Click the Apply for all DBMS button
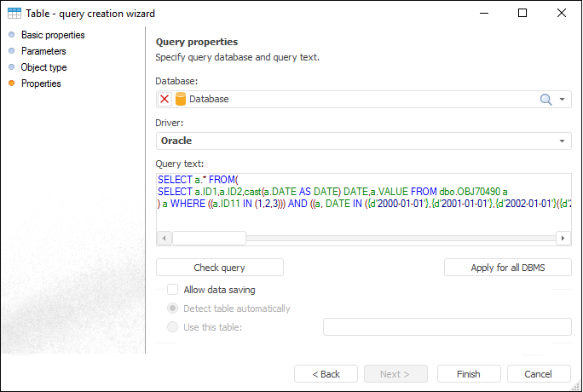This screenshot has width=583, height=392. tap(508, 268)
